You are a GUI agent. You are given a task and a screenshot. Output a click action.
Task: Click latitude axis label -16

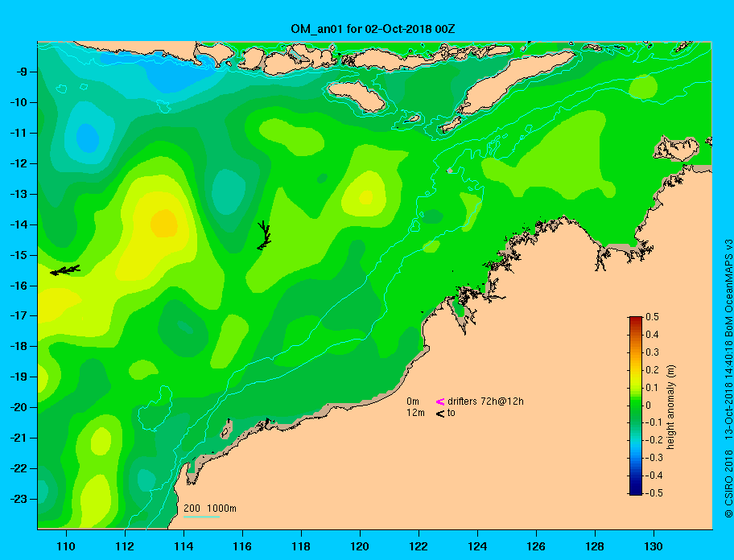click(x=19, y=286)
